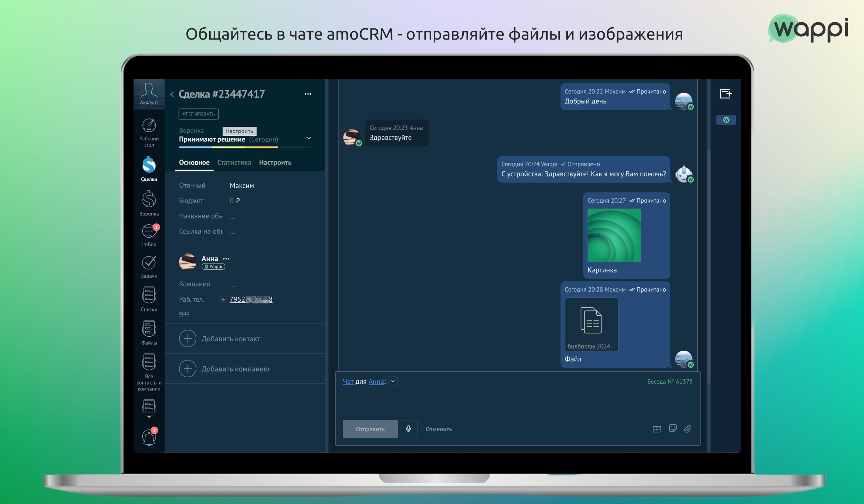Open recipient dropdown arrow in composer
The width and height of the screenshot is (864, 504).
tap(393, 382)
